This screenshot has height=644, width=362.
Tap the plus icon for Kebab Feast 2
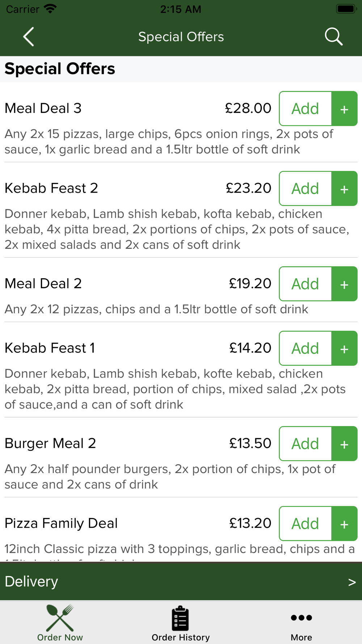[x=345, y=188]
